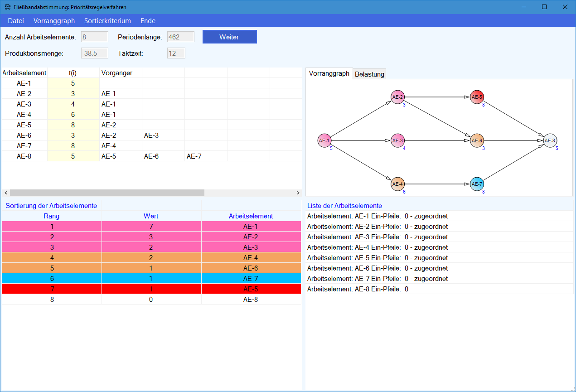Image resolution: width=576 pixels, height=392 pixels.
Task: Open the Sortierkriterium menu
Action: point(107,21)
